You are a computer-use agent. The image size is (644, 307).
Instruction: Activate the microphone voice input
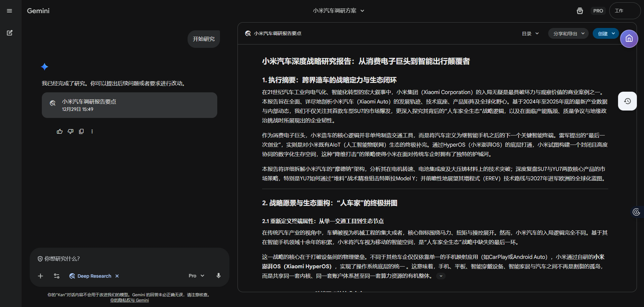tap(219, 276)
